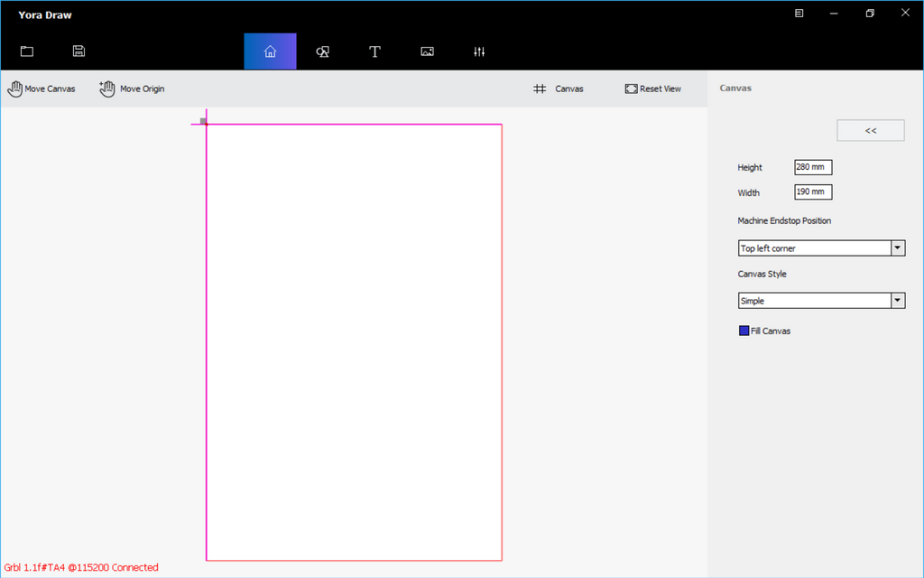The image size is (924, 578).
Task: Expand the Machine Endstop Position dropdown
Action: point(897,248)
